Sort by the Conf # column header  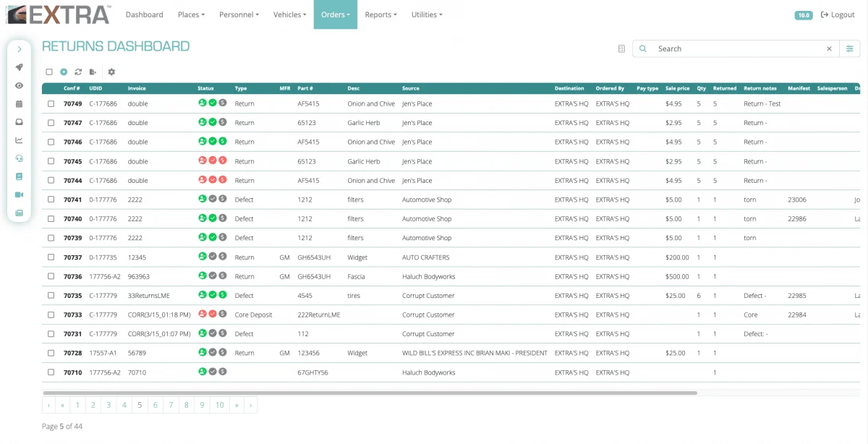72,88
